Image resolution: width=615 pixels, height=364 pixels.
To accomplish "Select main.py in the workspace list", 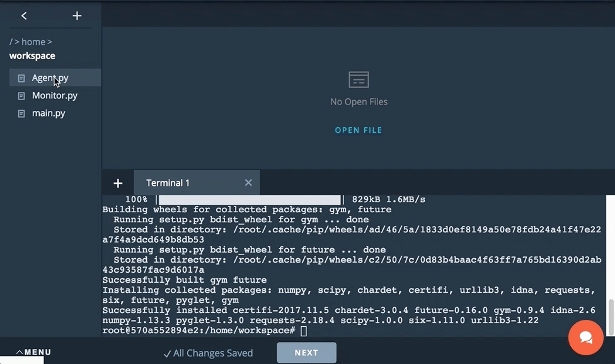I will (49, 113).
